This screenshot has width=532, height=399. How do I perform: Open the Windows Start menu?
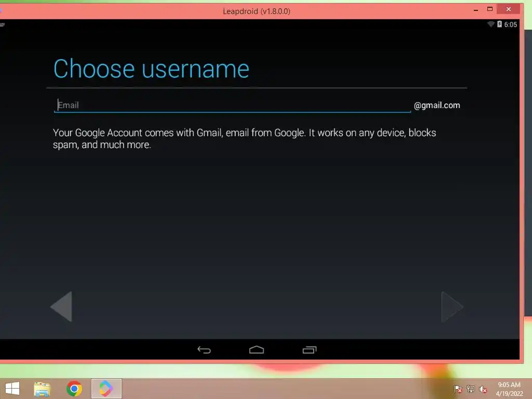[12, 389]
